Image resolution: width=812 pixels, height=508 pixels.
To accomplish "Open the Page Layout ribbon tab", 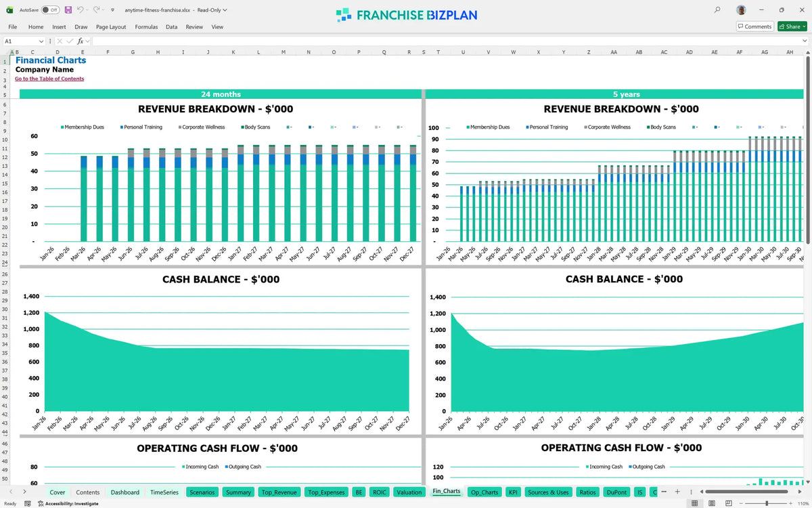I will 111,27.
